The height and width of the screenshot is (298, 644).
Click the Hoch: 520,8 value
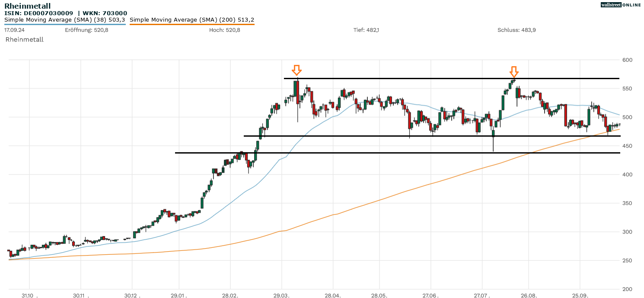click(x=224, y=30)
